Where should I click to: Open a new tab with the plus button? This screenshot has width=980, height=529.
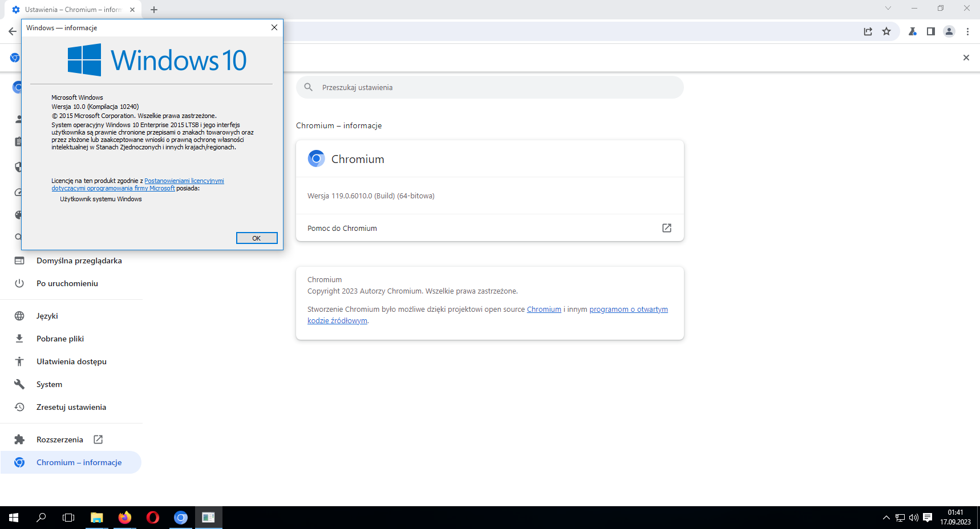[x=154, y=10]
